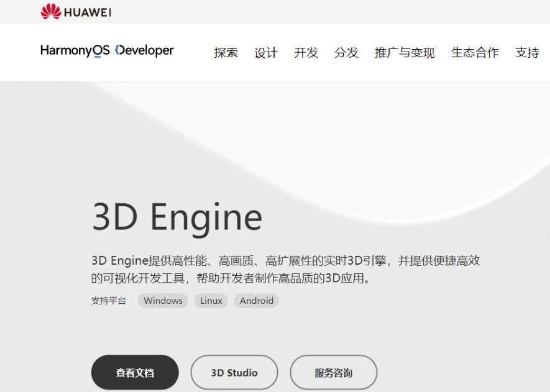Expand the 推广与变现 dropdown
550x392 pixels.
click(403, 53)
